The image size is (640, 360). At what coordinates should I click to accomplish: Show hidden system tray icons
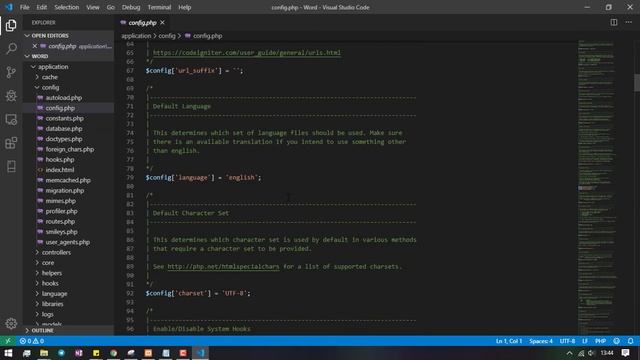click(x=569, y=353)
